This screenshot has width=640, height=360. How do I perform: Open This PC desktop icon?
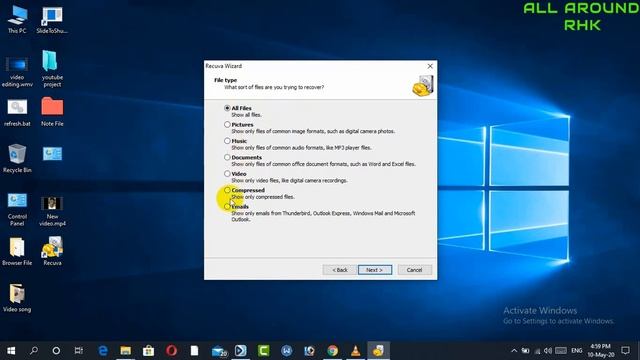(17, 20)
